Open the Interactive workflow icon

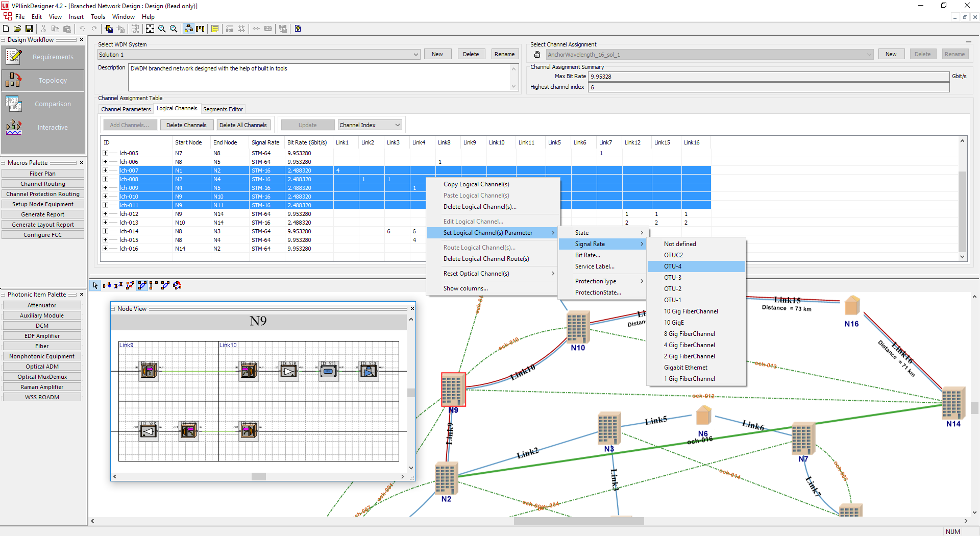point(13,127)
